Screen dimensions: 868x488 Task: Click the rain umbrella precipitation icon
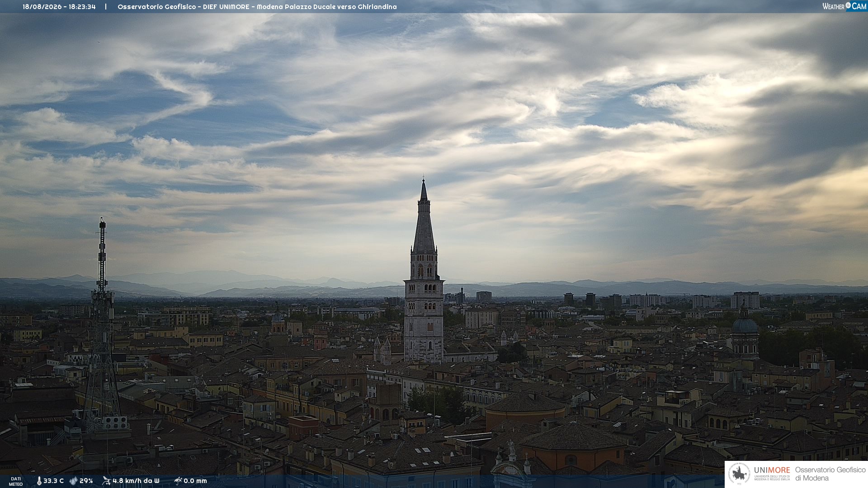click(178, 481)
